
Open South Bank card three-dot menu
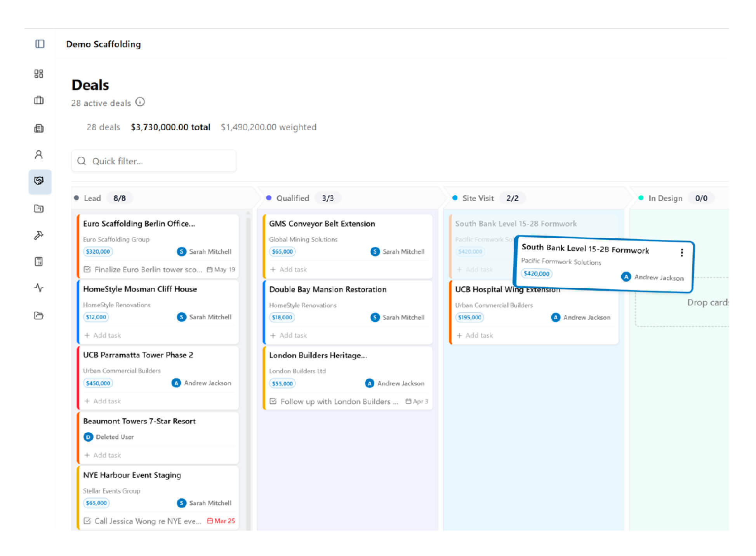point(681,253)
